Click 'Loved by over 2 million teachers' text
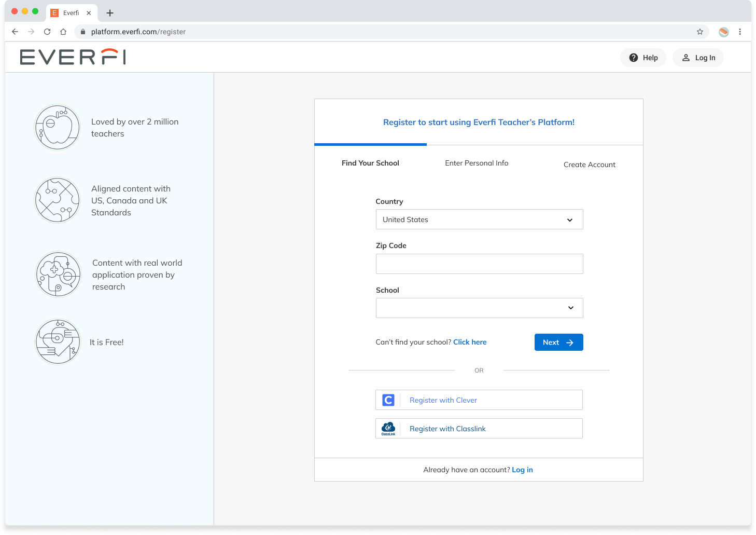756x535 pixels. click(135, 128)
